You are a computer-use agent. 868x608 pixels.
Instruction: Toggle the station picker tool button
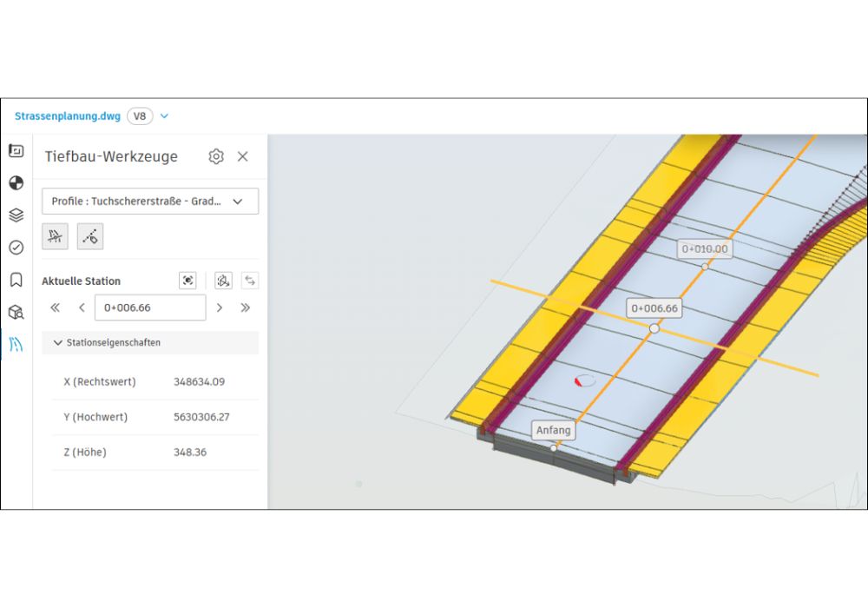pyautogui.click(x=90, y=235)
